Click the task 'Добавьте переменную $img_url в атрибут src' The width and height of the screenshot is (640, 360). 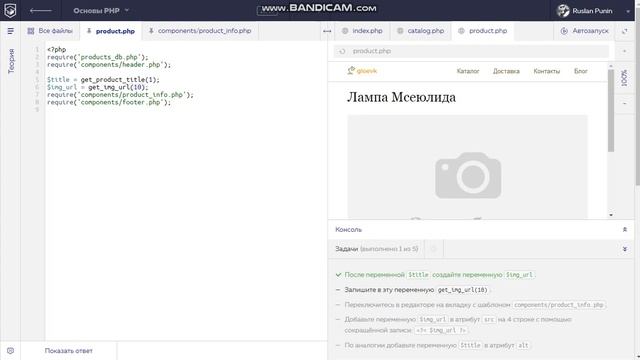(454, 324)
